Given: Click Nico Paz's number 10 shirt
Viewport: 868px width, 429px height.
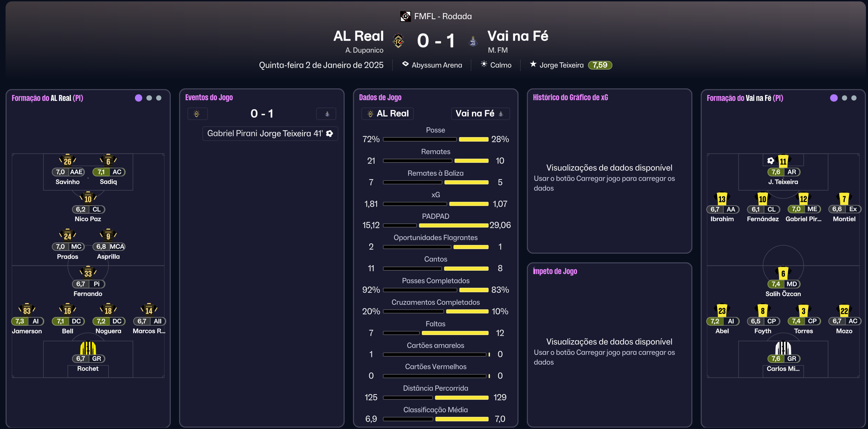Looking at the screenshot, I should click(88, 198).
